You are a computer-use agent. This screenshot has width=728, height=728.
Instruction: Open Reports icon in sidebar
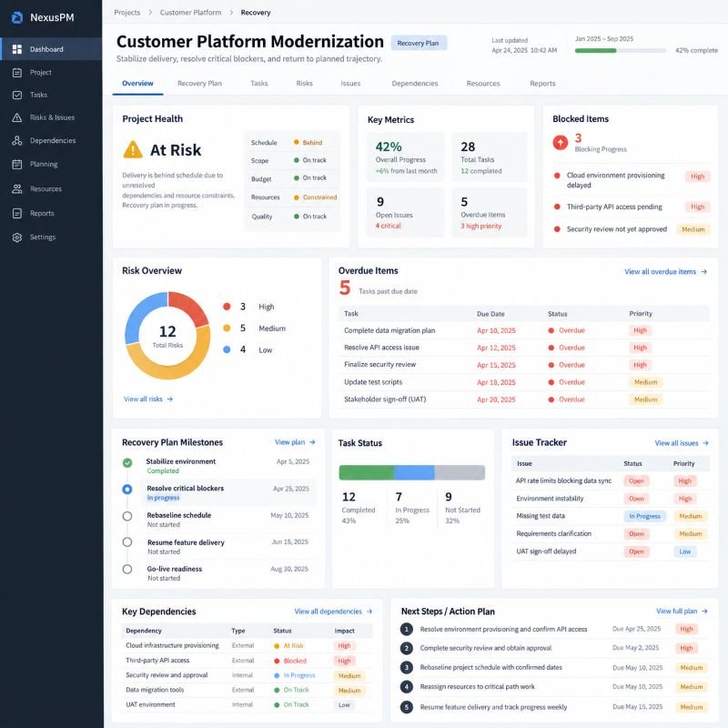(x=17, y=213)
